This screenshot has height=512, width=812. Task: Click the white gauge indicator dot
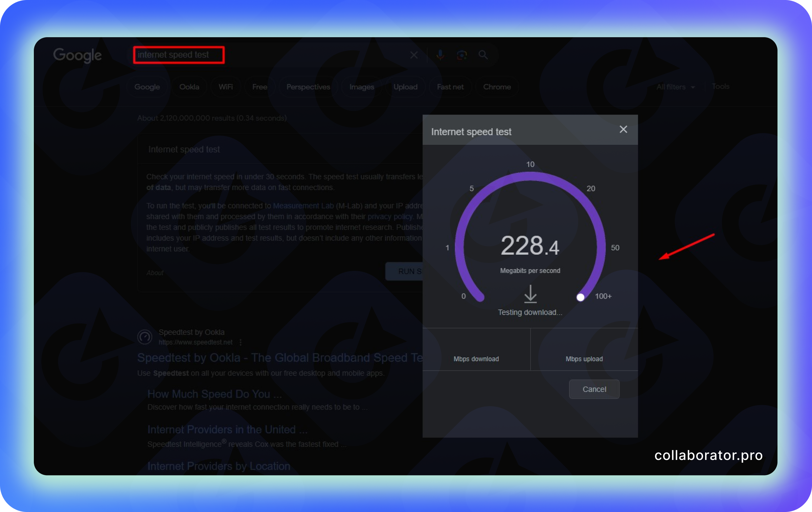point(581,297)
